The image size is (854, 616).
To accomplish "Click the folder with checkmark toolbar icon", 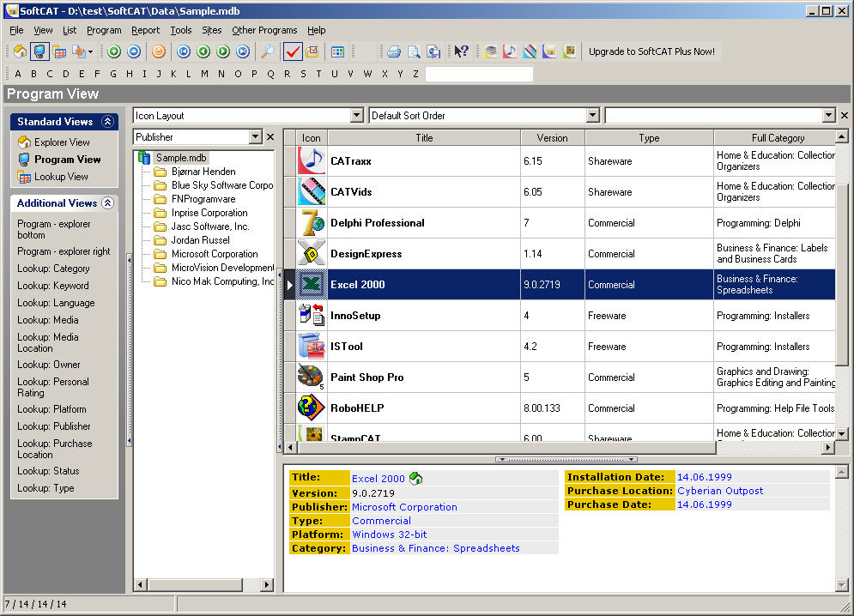I will (x=312, y=51).
